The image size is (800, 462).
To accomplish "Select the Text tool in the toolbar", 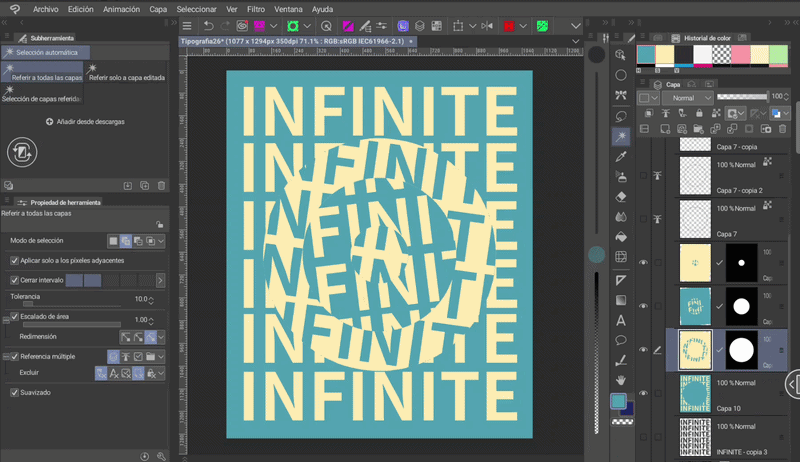I will [621, 320].
